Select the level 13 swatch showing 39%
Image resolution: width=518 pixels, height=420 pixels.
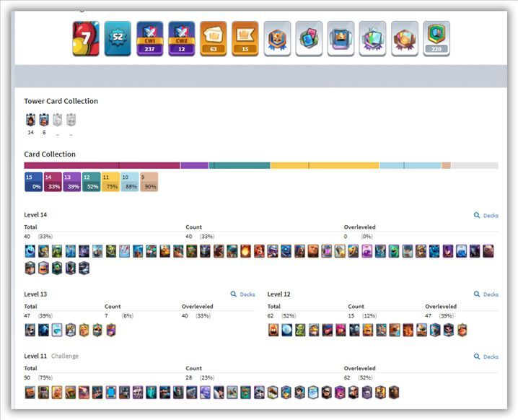[x=72, y=182]
